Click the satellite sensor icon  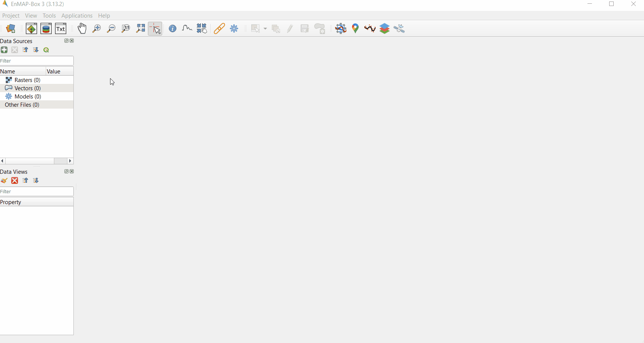click(399, 29)
